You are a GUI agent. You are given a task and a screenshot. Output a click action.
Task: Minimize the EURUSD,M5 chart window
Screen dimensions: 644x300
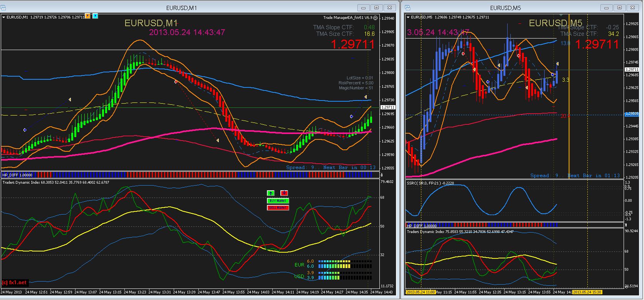[x=607, y=8]
